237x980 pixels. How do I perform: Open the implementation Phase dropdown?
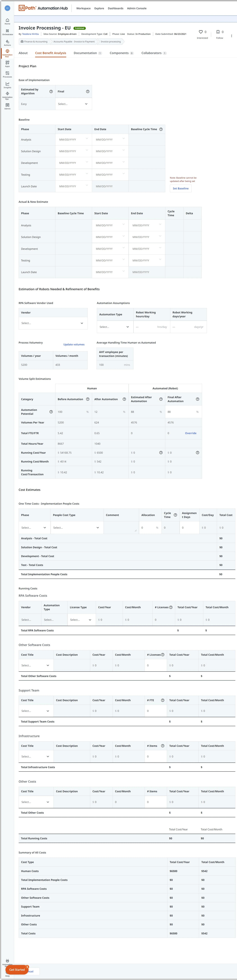35,528
